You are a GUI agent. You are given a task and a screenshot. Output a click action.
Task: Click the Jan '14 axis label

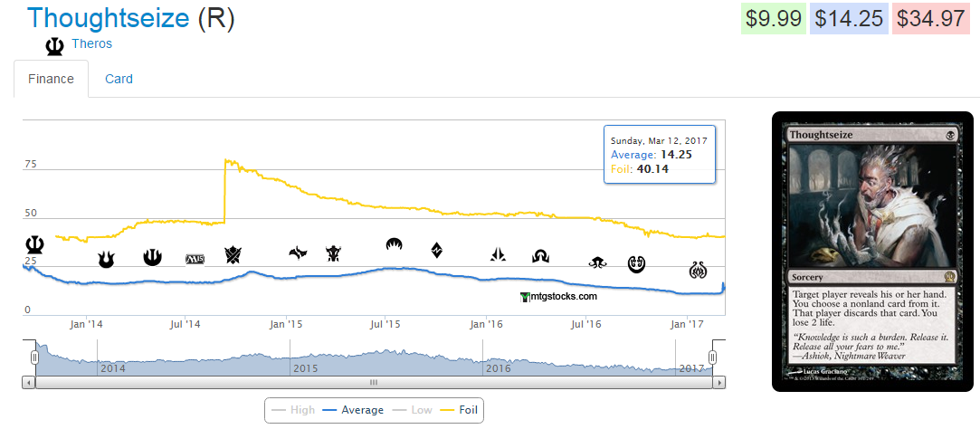tap(86, 324)
